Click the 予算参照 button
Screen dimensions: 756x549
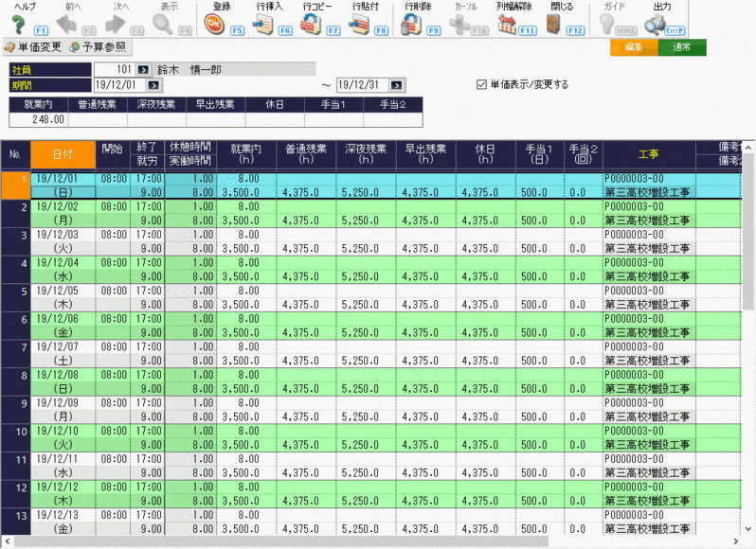[98, 47]
